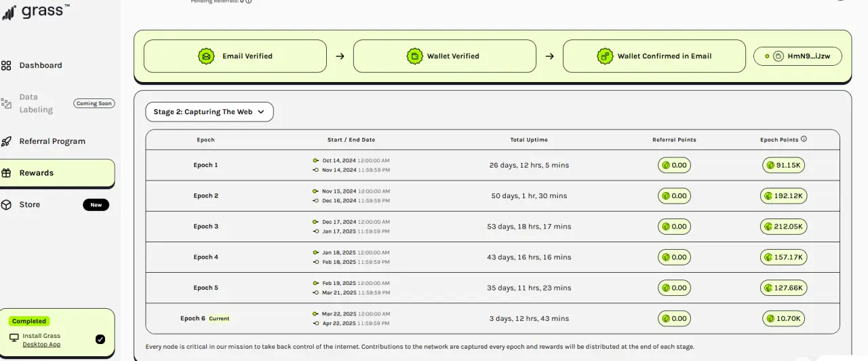This screenshot has width=868, height=361.
Task: Click uptime 3 days, 12 hrs, 43 mins
Action: tap(529, 318)
